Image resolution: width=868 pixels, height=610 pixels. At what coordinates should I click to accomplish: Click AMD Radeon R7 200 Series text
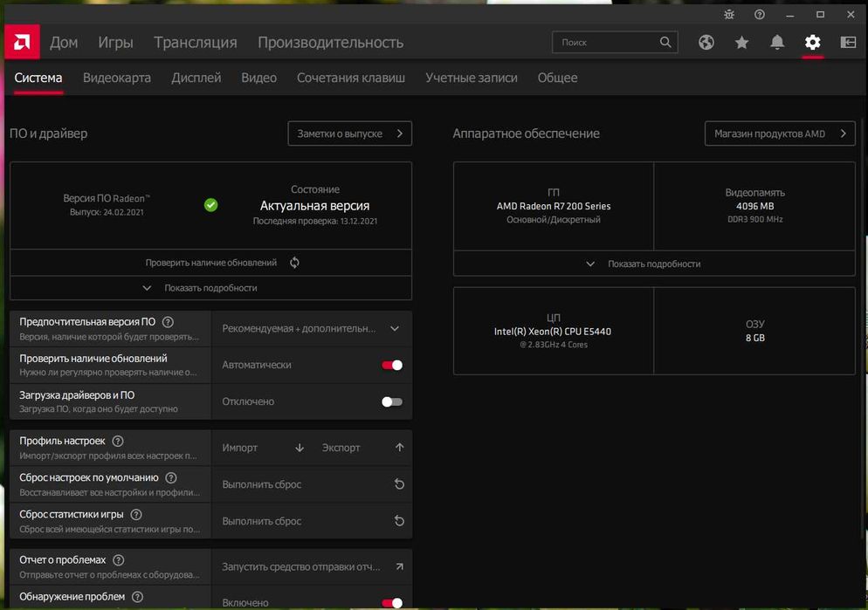click(x=554, y=206)
